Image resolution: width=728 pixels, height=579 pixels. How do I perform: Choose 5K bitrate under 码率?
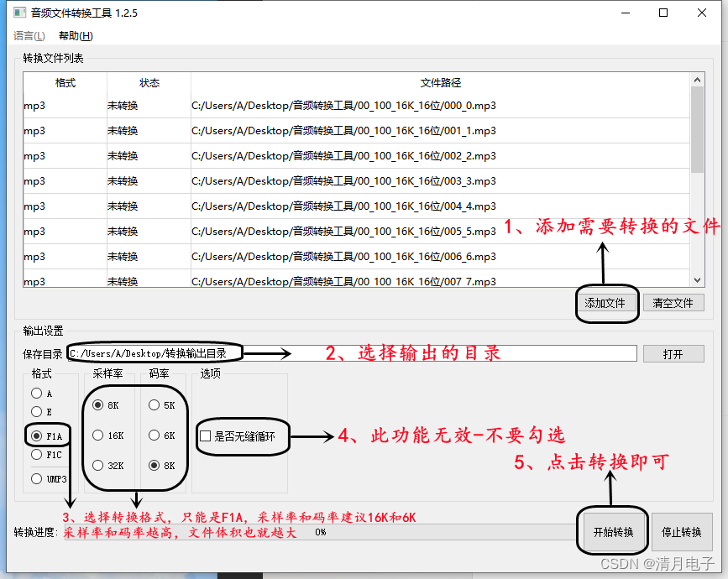tap(162, 405)
